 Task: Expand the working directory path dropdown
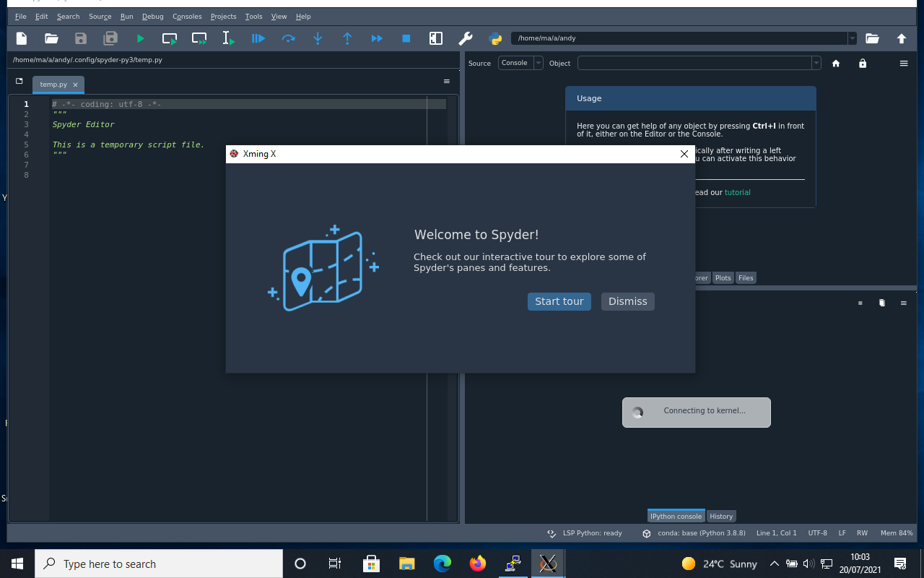click(x=853, y=38)
